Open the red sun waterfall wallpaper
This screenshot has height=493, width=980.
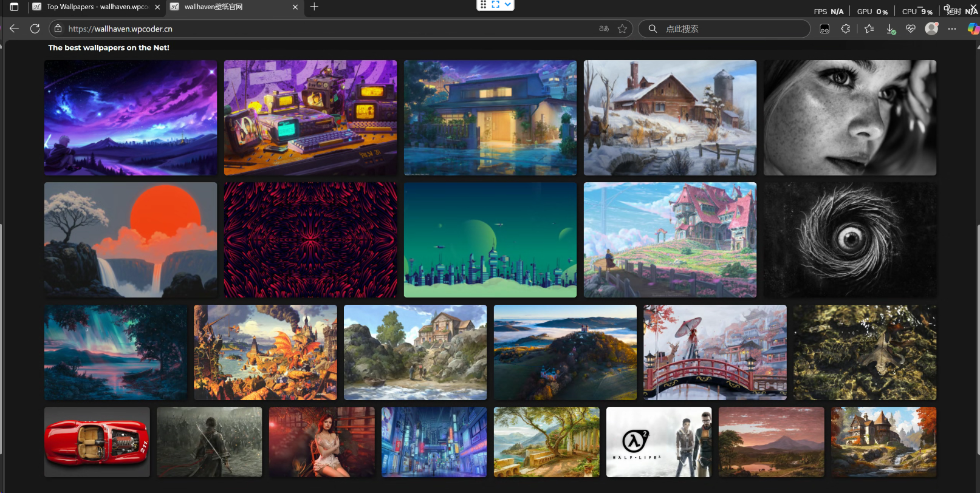[131, 240]
